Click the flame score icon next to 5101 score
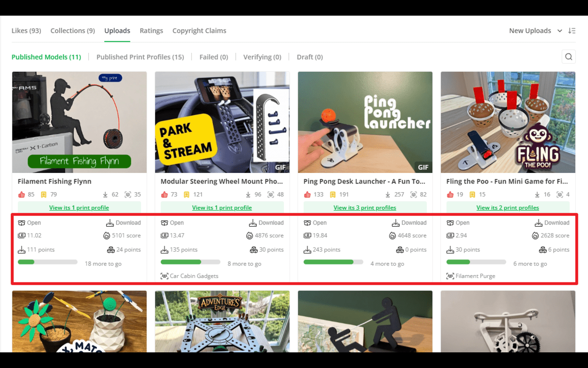 pyautogui.click(x=107, y=236)
